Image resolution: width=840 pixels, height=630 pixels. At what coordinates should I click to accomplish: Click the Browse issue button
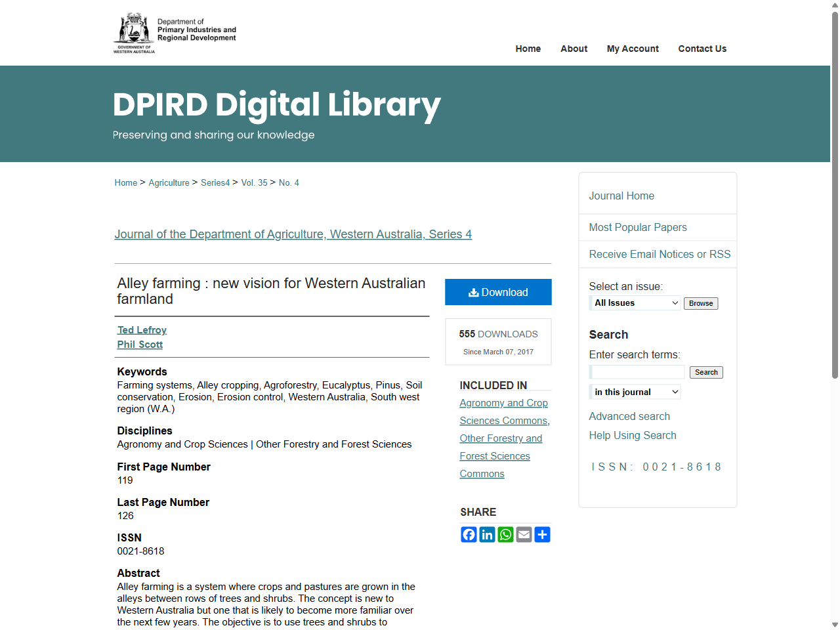click(x=701, y=303)
